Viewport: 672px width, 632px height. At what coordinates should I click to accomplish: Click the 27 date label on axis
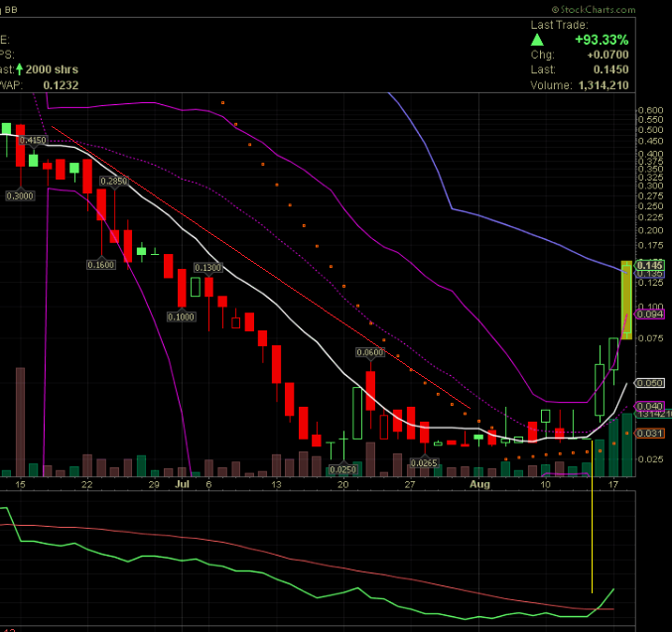pyautogui.click(x=410, y=484)
